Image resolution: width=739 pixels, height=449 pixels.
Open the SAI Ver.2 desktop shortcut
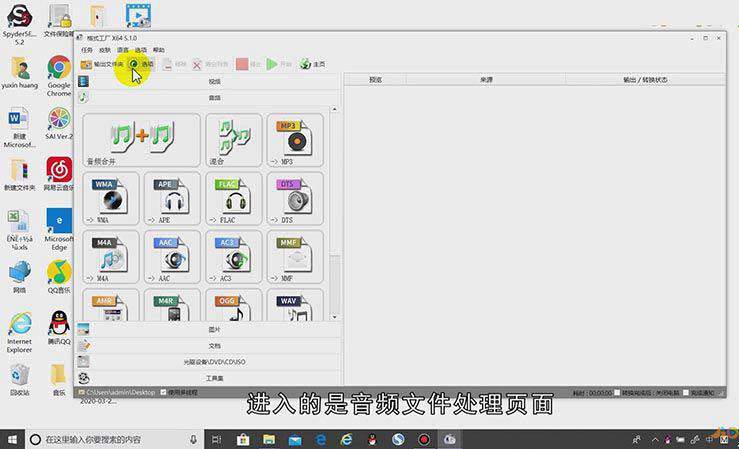[59, 123]
